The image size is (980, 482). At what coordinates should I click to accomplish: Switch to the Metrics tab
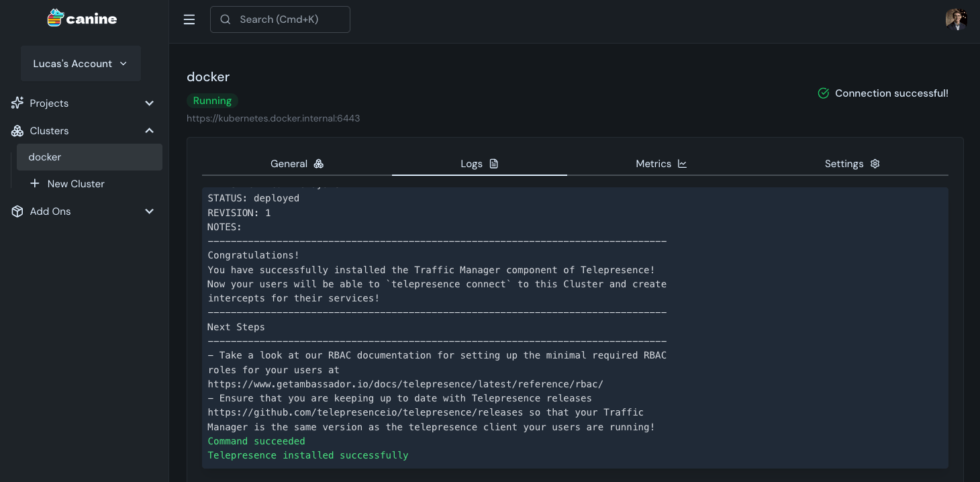pos(653,163)
